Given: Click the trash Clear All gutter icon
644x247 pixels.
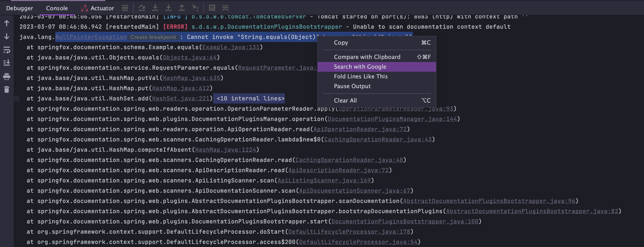Looking at the screenshot, I should (x=7, y=89).
